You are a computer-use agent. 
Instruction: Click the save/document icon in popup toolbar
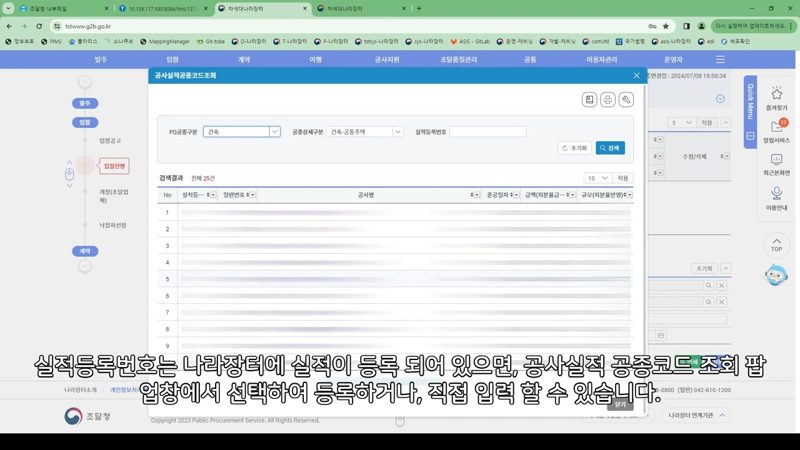589,99
